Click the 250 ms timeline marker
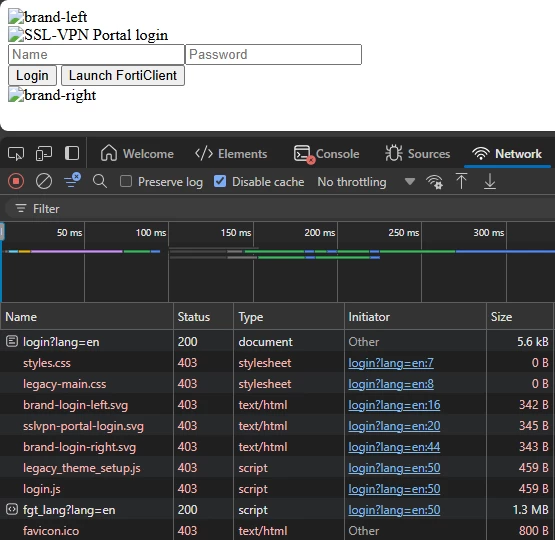Viewport: 555px width, 540px height. tap(404, 233)
